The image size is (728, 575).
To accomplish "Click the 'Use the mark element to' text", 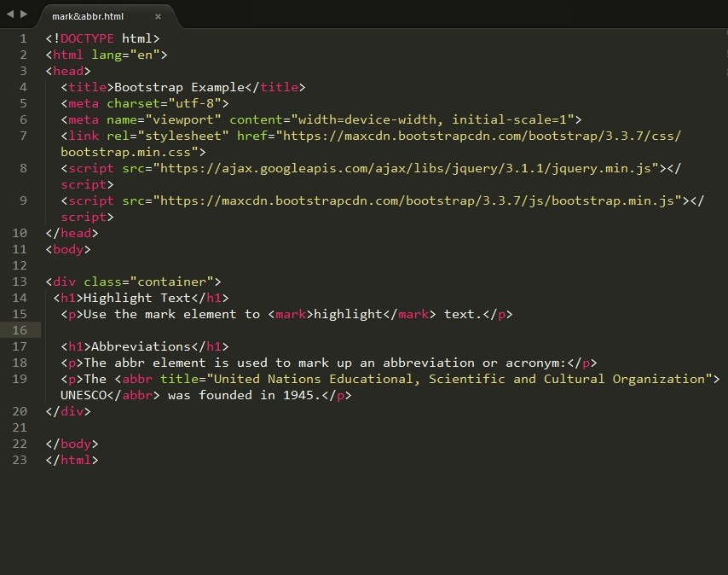I will point(172,315).
